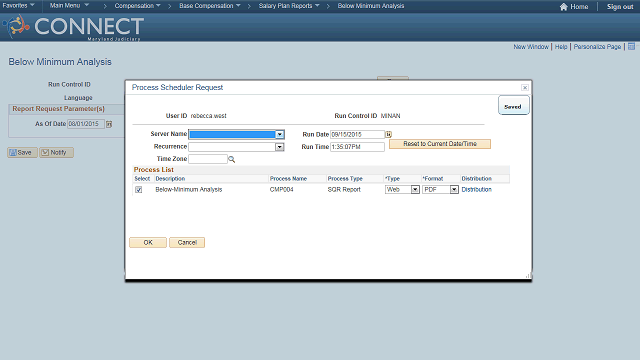Click the Distribution link
The image size is (640, 360).
[476, 190]
